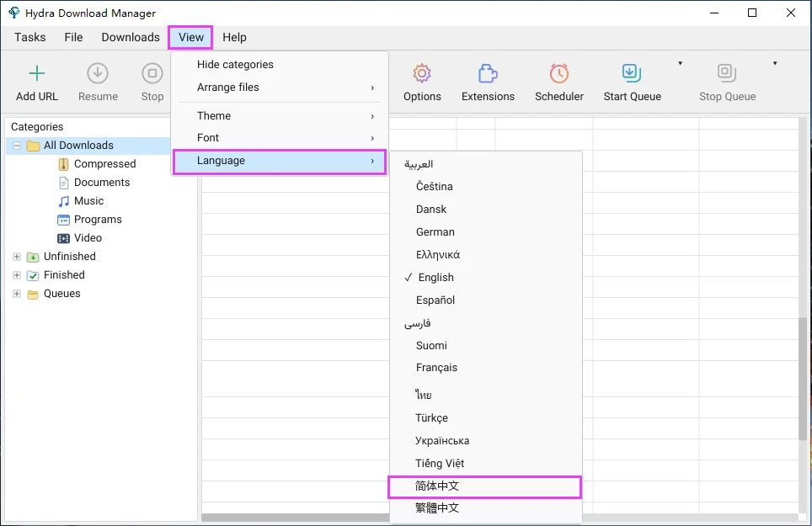This screenshot has width=812, height=526.
Task: Click the Stop Queue icon
Action: pos(727,73)
